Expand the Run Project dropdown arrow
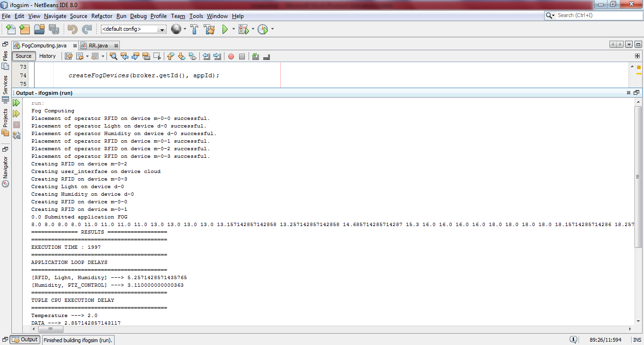Screen dimensions: 644x345 tap(233, 29)
